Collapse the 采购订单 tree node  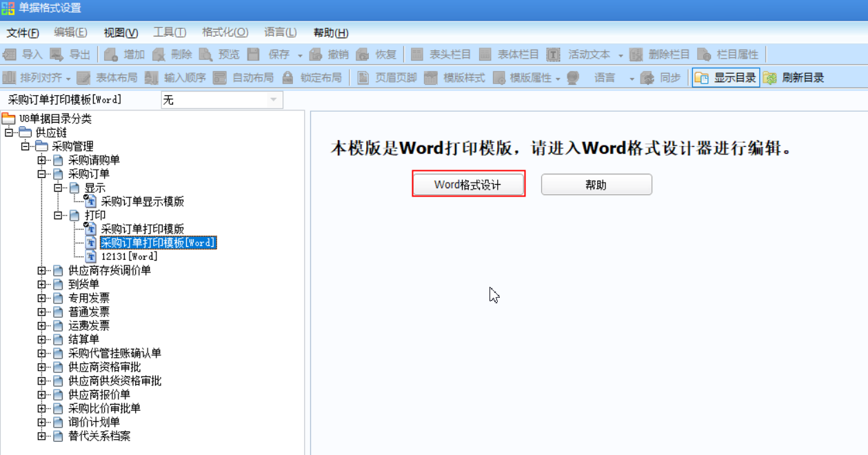(x=42, y=174)
